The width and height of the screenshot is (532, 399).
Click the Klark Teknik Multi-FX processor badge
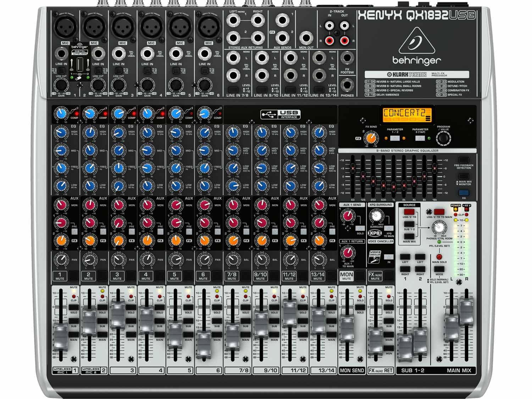click(x=417, y=74)
